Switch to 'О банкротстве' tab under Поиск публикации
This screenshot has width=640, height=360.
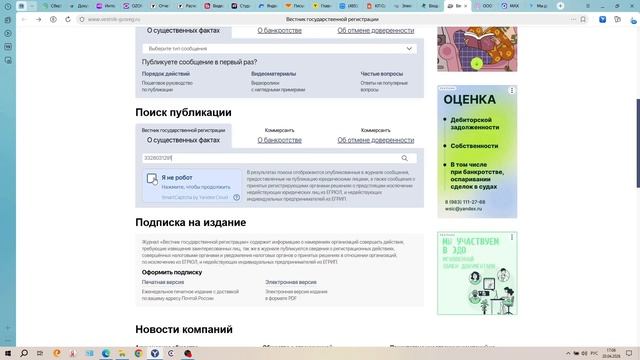(x=280, y=140)
